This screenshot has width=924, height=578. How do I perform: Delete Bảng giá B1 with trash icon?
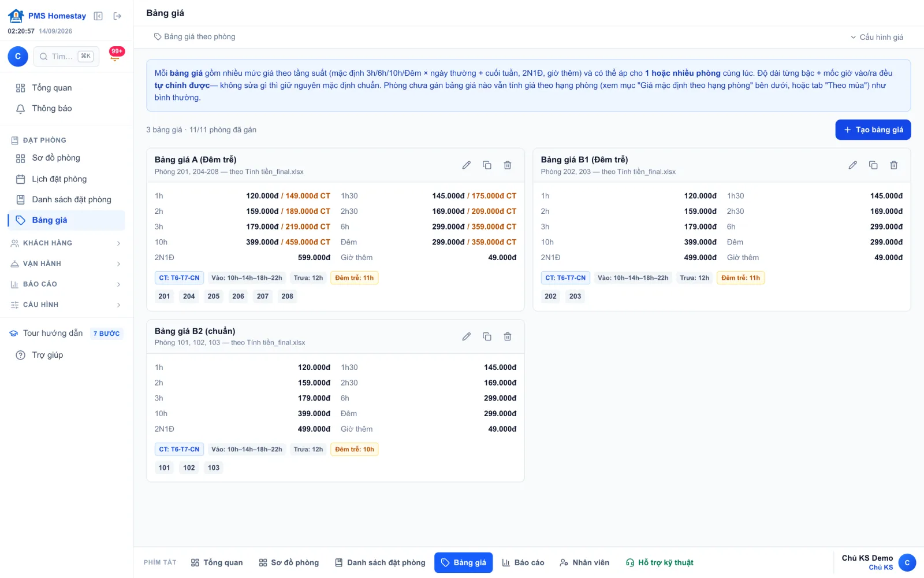point(894,165)
